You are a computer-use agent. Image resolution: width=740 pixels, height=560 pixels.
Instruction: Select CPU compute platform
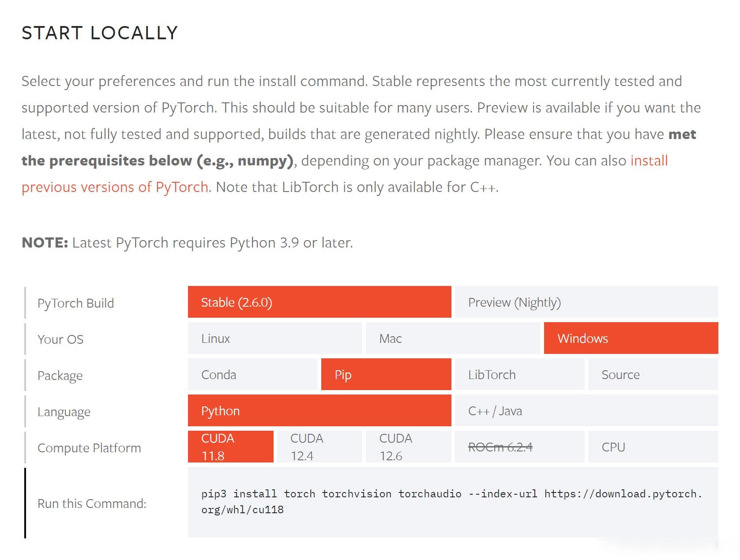pyautogui.click(x=653, y=447)
